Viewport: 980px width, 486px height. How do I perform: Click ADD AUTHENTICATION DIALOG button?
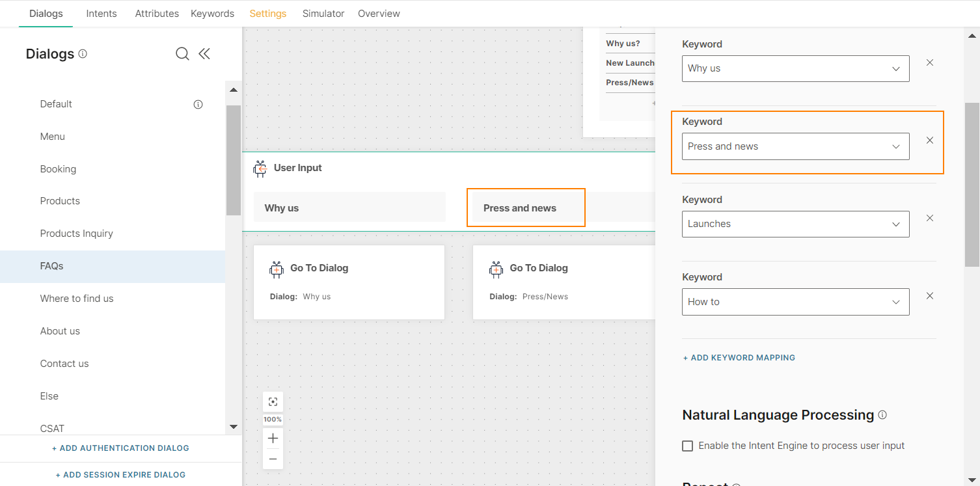pos(120,448)
